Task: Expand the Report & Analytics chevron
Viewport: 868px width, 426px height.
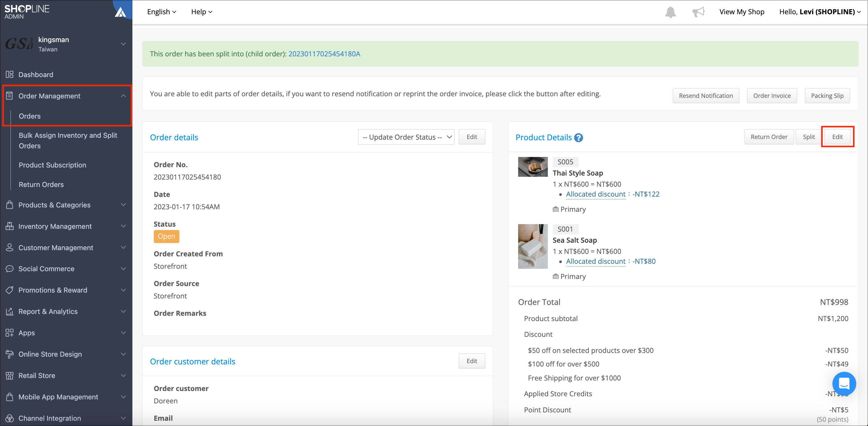Action: tap(123, 311)
